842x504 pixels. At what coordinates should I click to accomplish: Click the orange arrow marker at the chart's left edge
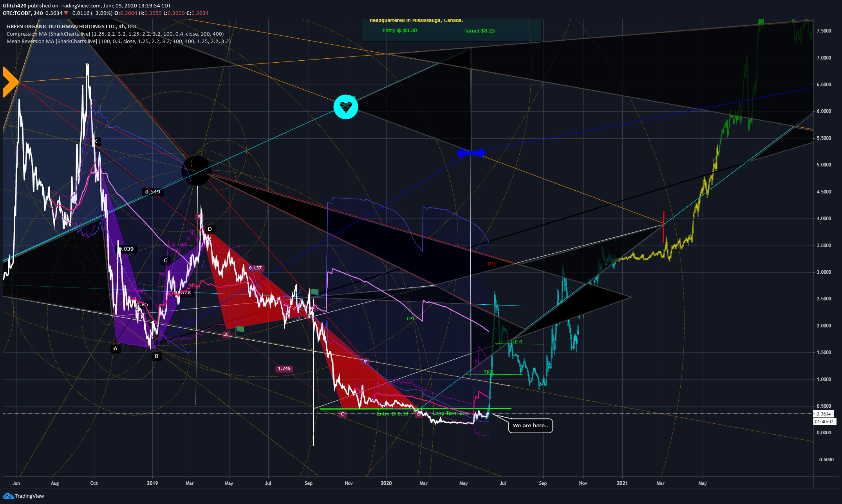pyautogui.click(x=10, y=82)
